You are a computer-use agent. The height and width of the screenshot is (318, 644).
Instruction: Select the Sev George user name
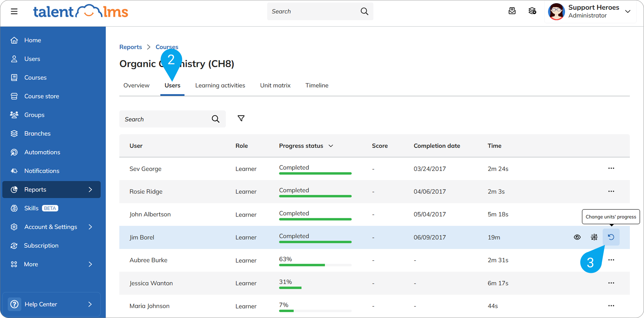click(x=145, y=169)
